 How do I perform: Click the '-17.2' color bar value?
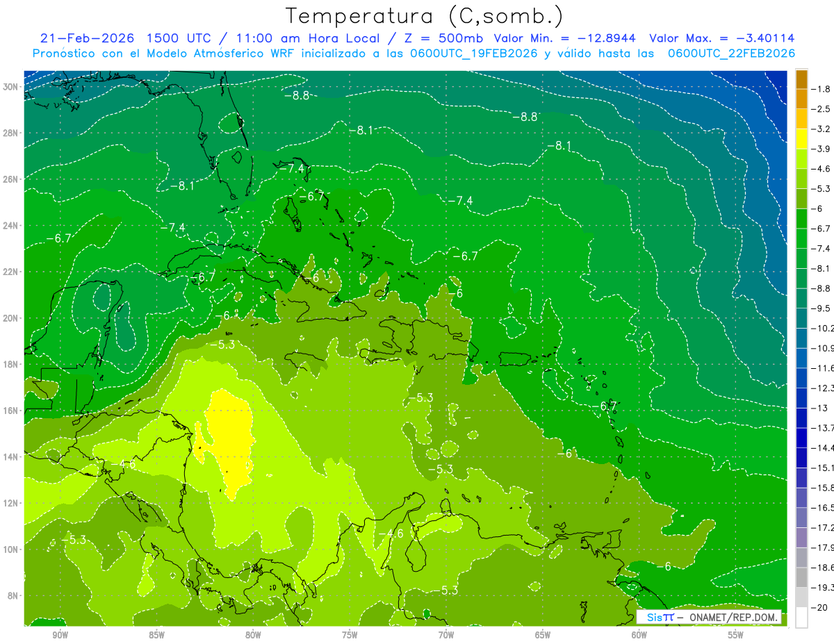[x=823, y=528]
